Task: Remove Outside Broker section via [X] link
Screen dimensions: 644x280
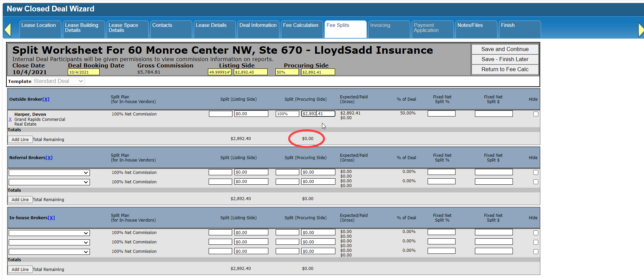Action: pyautogui.click(x=46, y=99)
